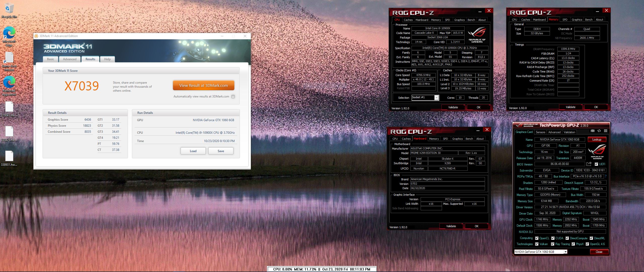Open Caches tab in the CPU-Z CPU window
644x272 pixels.
pyautogui.click(x=408, y=20)
